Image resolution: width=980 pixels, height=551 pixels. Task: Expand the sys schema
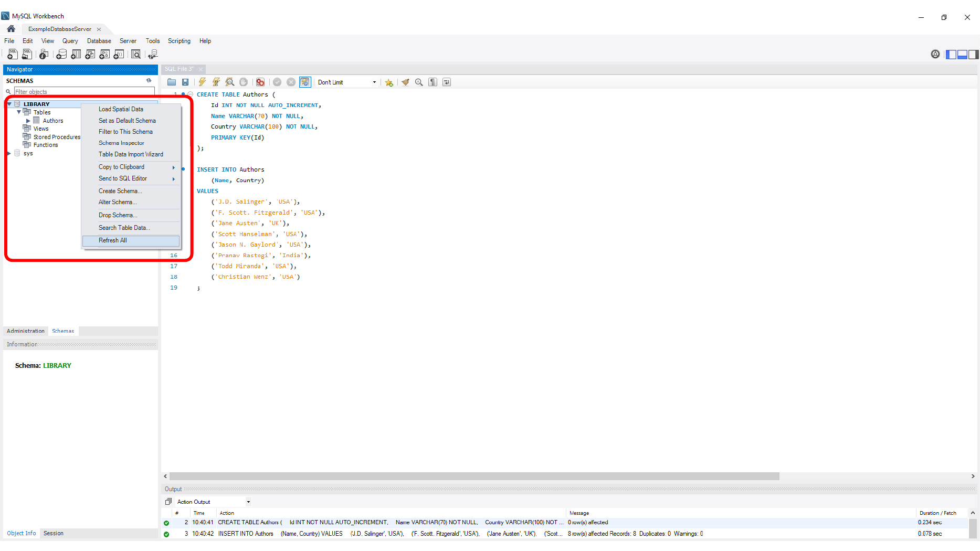pos(9,153)
